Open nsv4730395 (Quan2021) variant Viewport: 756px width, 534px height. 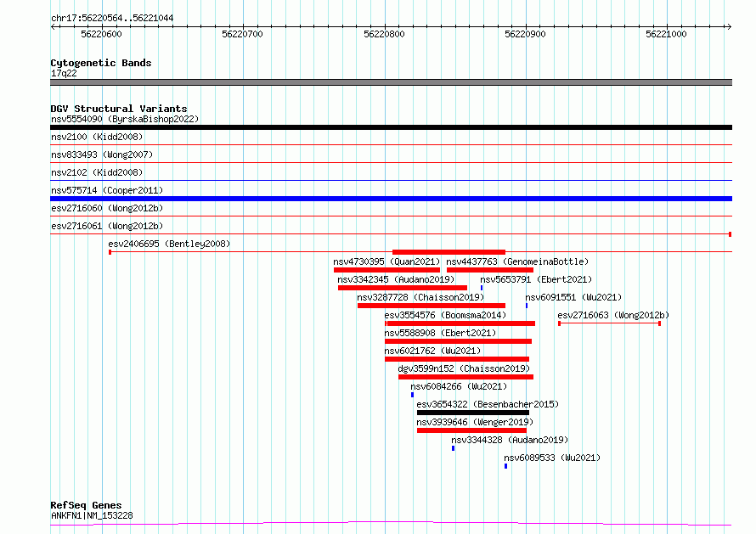(386, 261)
